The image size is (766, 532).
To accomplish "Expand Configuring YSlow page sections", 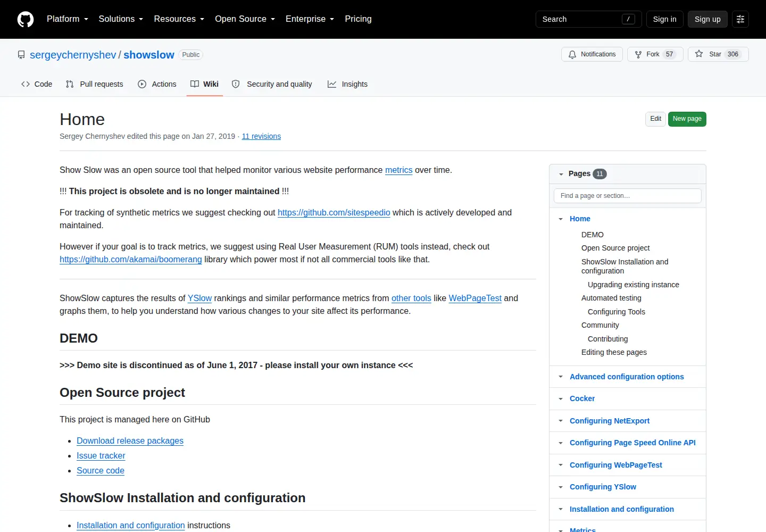I will (x=561, y=487).
